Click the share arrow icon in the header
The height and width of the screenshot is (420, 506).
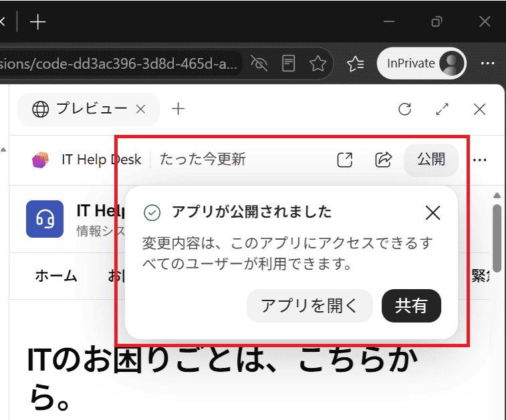click(384, 160)
